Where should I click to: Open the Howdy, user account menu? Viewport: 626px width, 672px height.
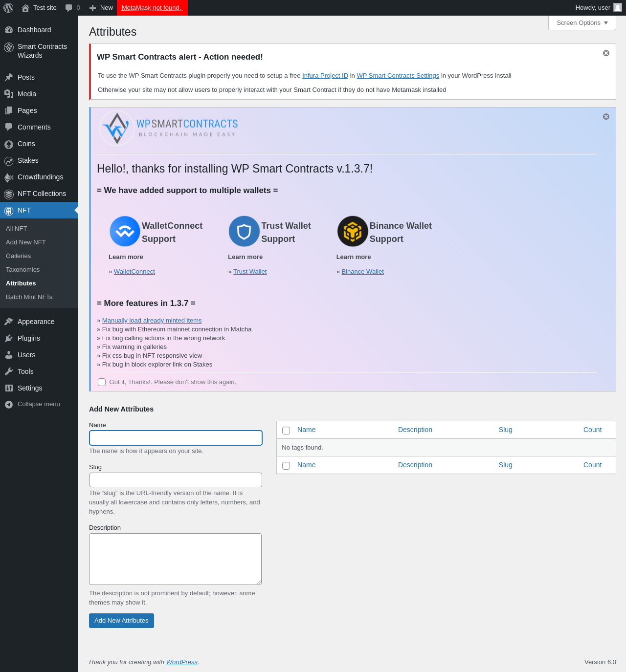coord(598,8)
